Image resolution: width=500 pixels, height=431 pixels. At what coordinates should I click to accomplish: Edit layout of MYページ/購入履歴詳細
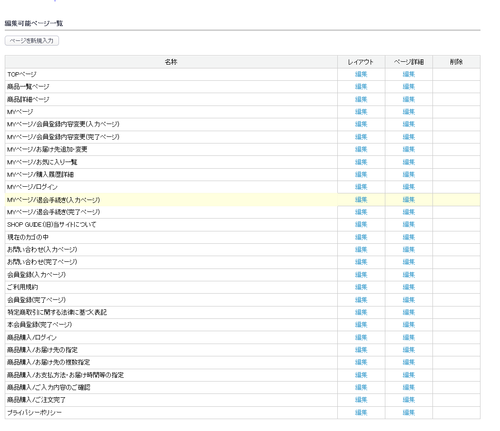tap(361, 174)
